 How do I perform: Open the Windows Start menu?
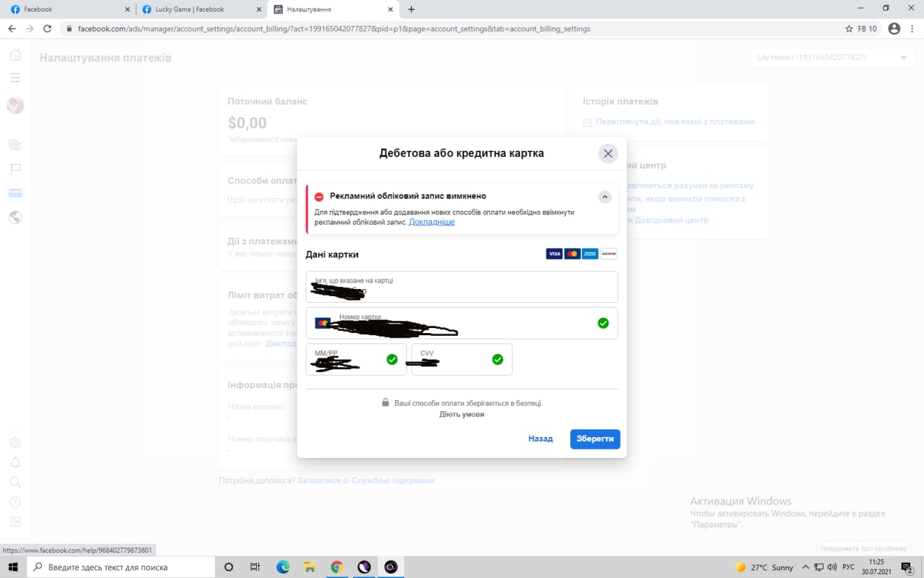[x=13, y=567]
